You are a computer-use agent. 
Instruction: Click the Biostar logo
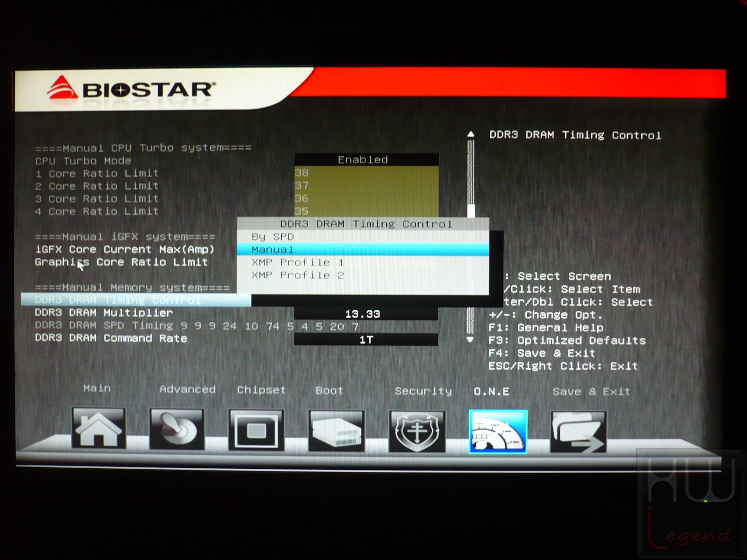tap(132, 89)
